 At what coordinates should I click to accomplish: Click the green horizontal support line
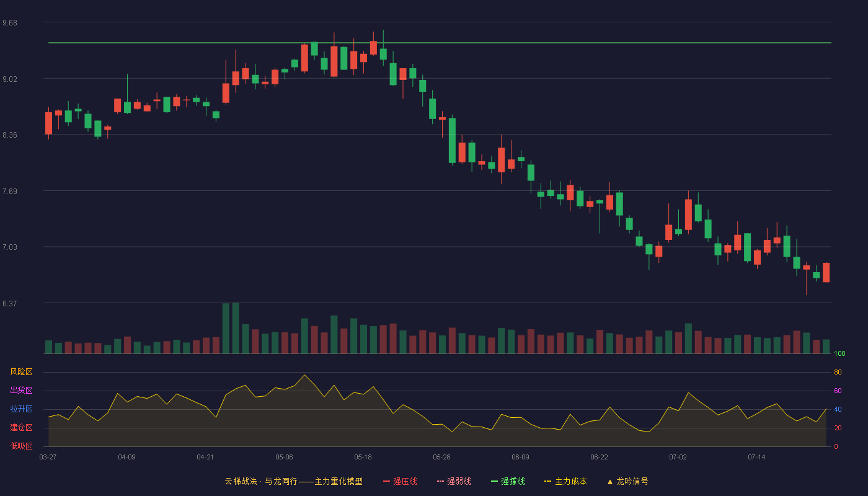(440, 43)
